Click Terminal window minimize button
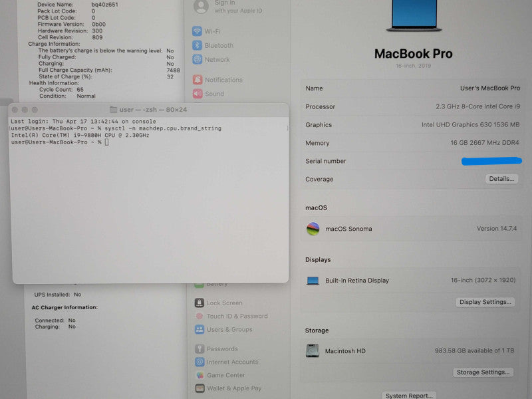Screen dimensions: 532x399 (x=25, y=110)
